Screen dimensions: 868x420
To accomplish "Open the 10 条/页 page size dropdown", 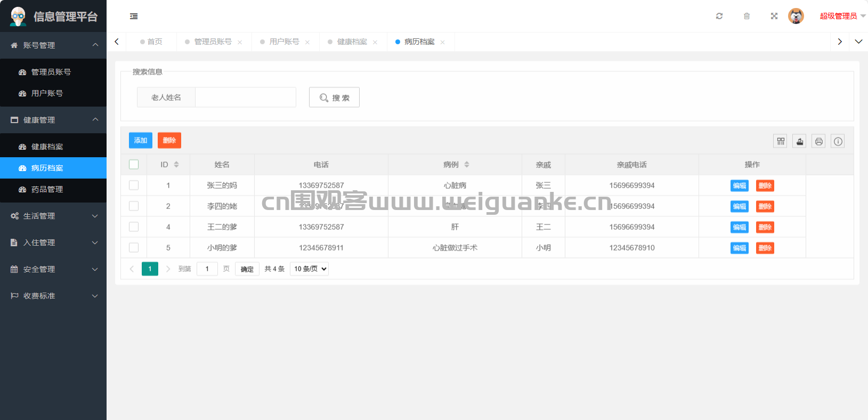I will coord(309,269).
